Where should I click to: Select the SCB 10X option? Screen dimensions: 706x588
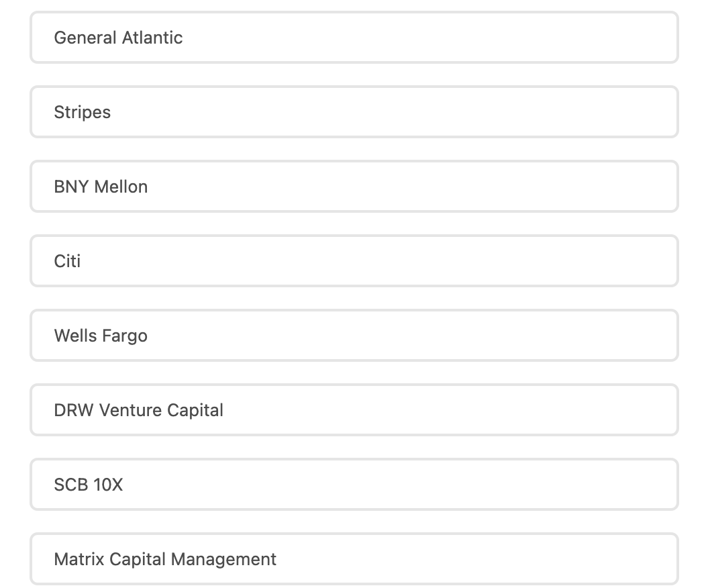[x=354, y=485]
